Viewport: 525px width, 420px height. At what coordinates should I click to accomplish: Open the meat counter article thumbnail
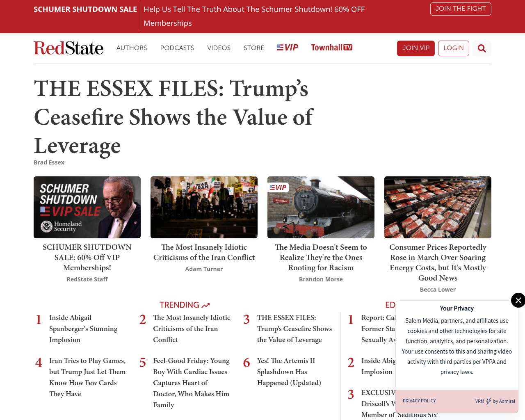coord(438,207)
